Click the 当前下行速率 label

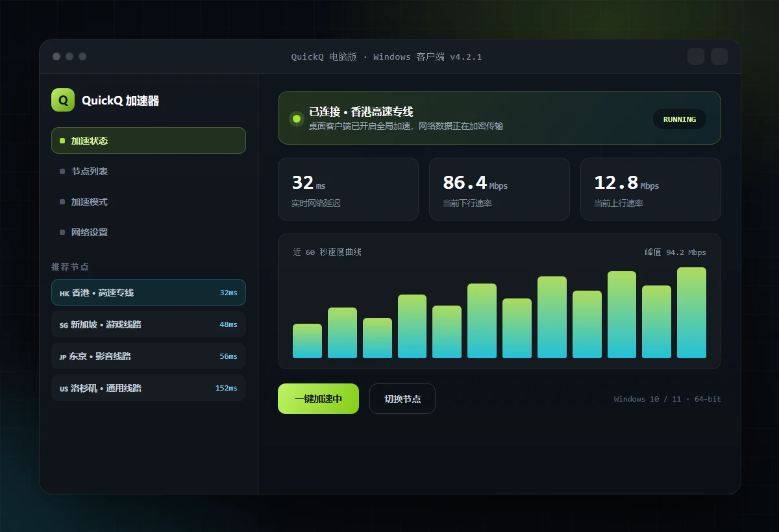[467, 203]
